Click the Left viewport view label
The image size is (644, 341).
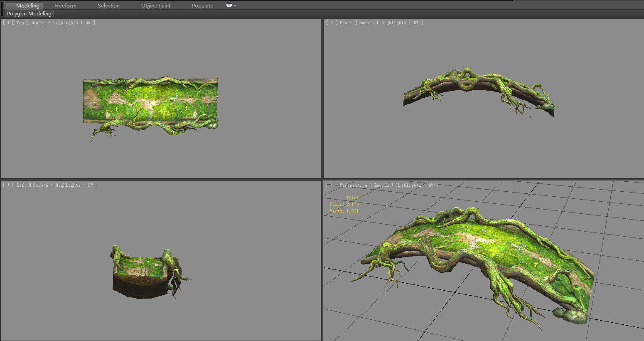(21, 185)
